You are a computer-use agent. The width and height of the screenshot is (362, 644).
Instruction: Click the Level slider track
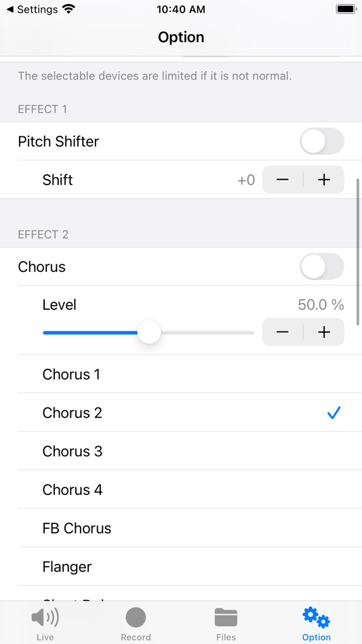[148, 332]
